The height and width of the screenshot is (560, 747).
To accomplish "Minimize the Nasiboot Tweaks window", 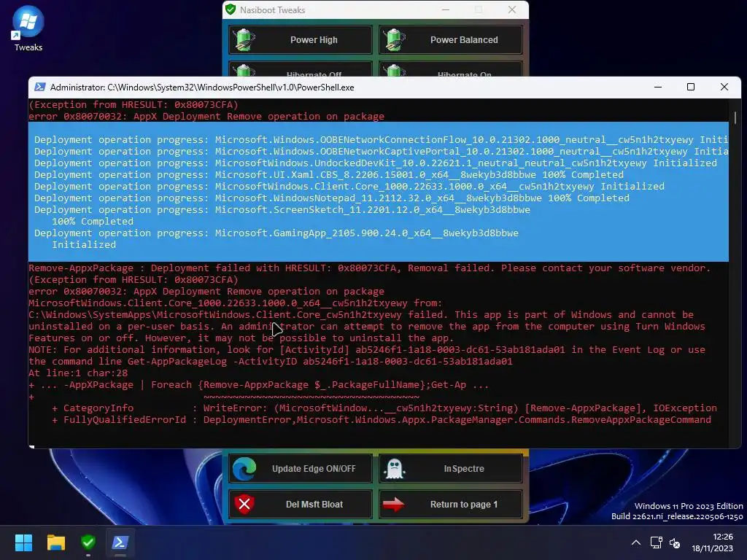I will (446, 9).
